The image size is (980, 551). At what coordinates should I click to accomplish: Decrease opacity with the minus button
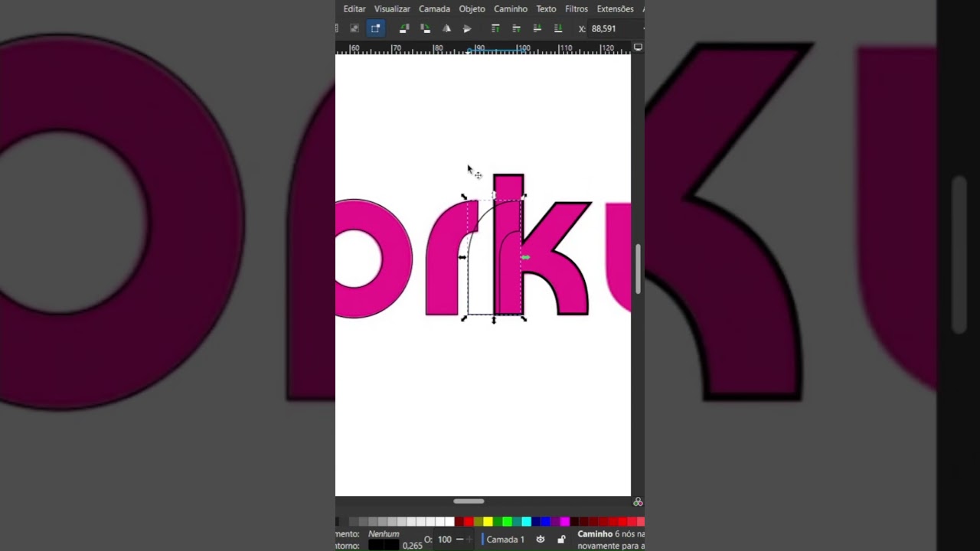point(459,540)
